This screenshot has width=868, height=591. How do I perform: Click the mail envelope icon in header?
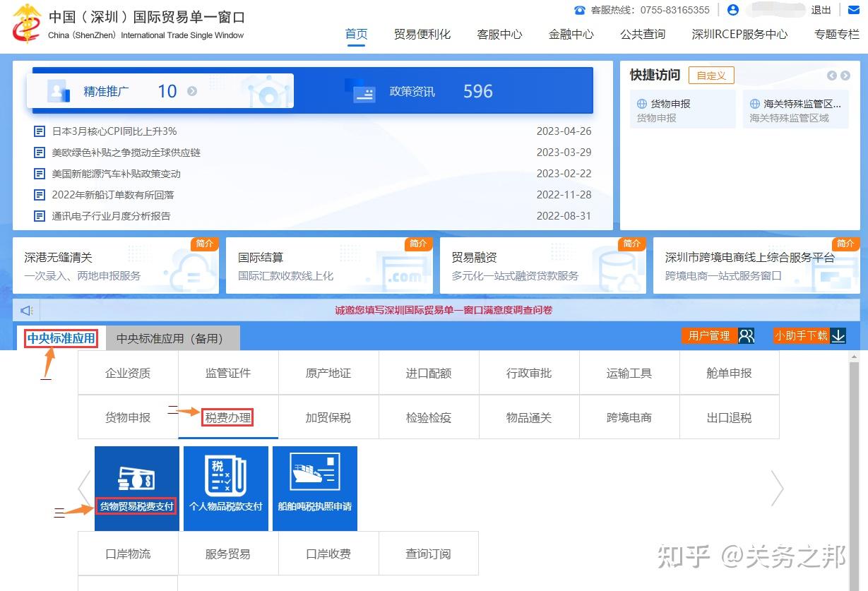852,10
